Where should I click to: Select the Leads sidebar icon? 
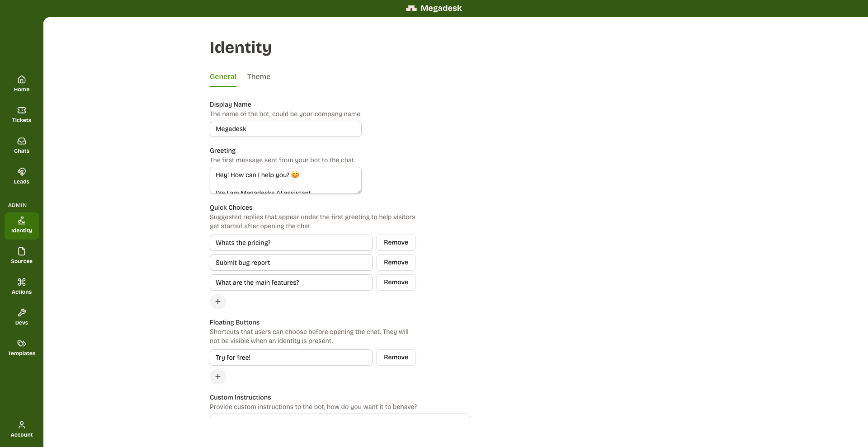coord(22,172)
